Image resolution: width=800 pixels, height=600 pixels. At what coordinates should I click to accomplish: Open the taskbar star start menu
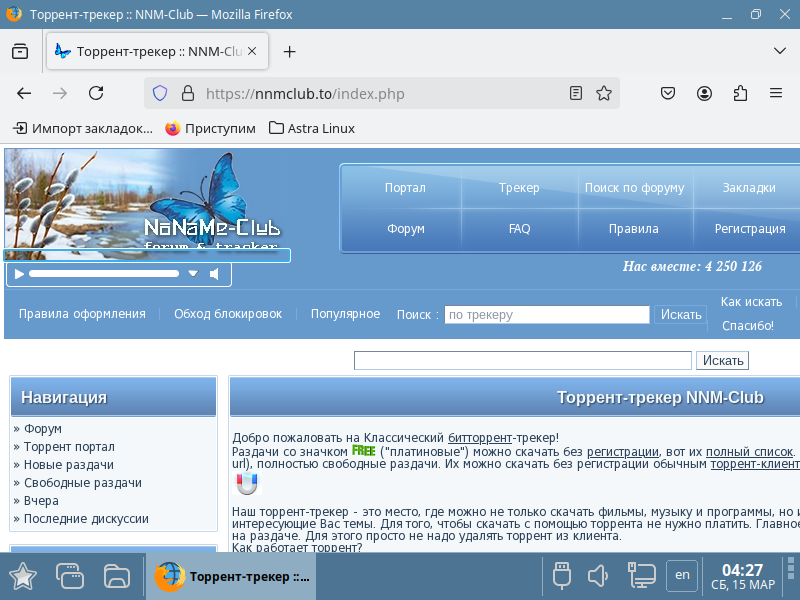tap(22, 576)
